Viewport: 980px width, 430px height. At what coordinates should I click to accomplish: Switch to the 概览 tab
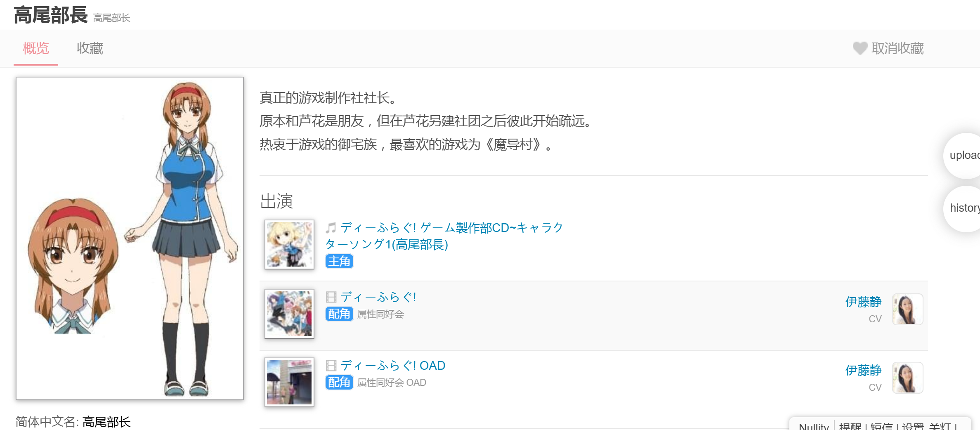36,48
